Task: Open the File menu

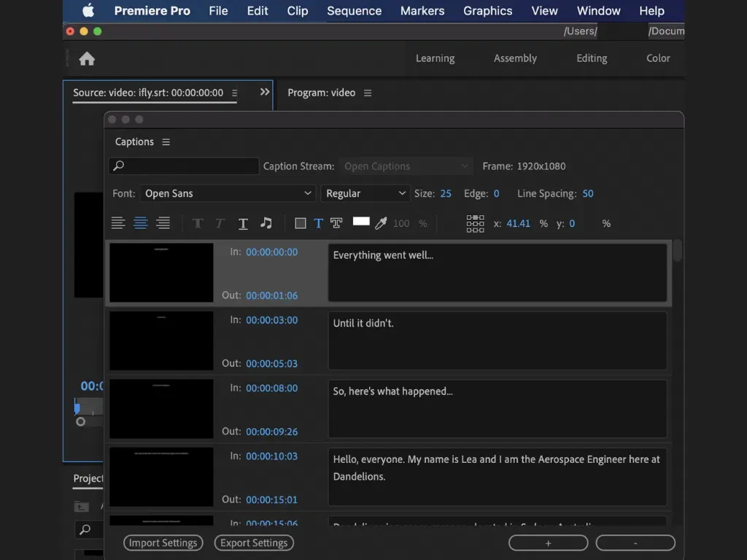Action: [x=218, y=10]
